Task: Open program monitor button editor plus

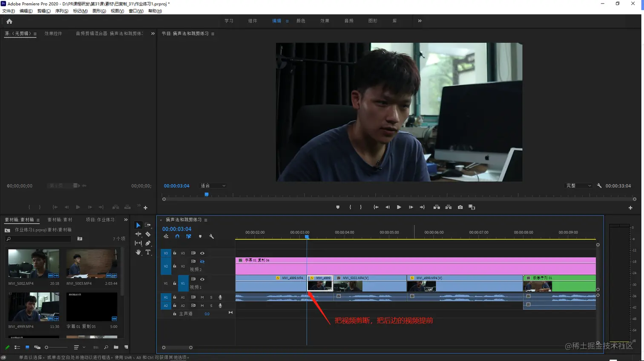Action: [x=630, y=208]
